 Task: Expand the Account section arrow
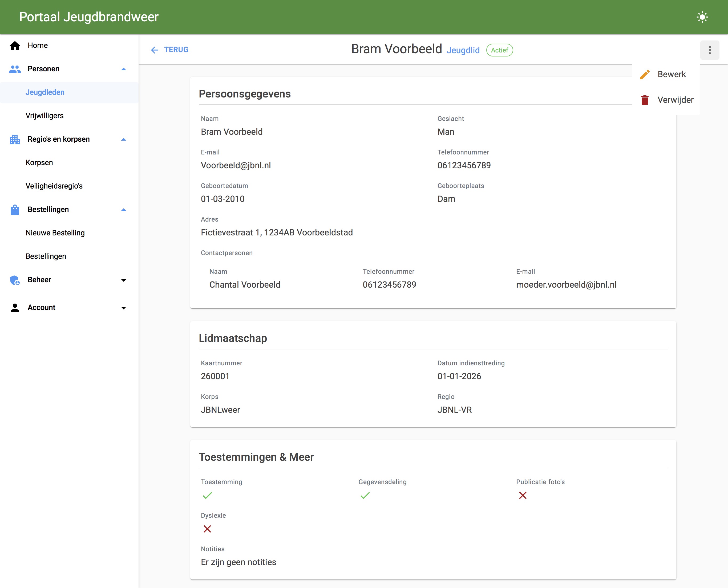click(124, 308)
